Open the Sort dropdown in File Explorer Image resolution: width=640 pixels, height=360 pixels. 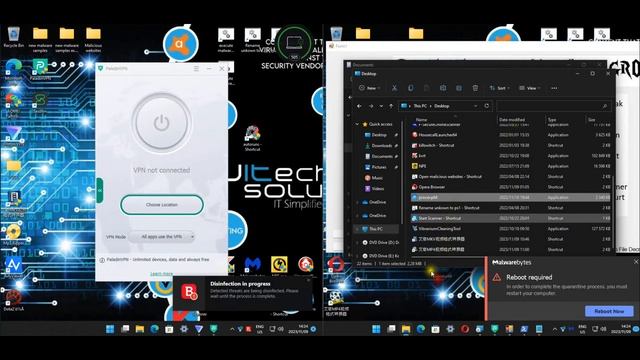tap(499, 88)
